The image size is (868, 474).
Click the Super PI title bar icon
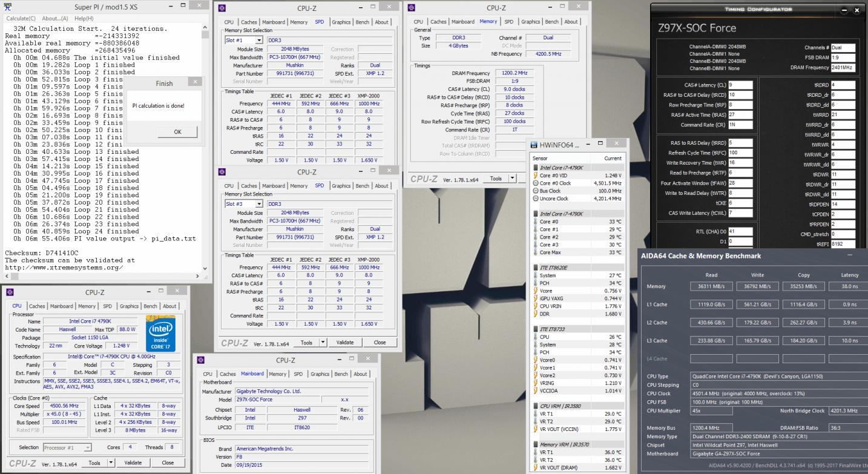pyautogui.click(x=8, y=7)
